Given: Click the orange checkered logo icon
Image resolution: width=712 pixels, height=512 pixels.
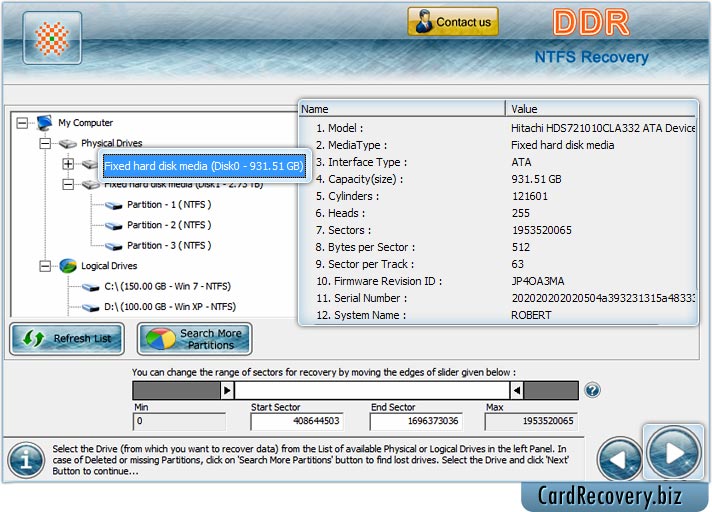Looking at the screenshot, I should (52, 38).
